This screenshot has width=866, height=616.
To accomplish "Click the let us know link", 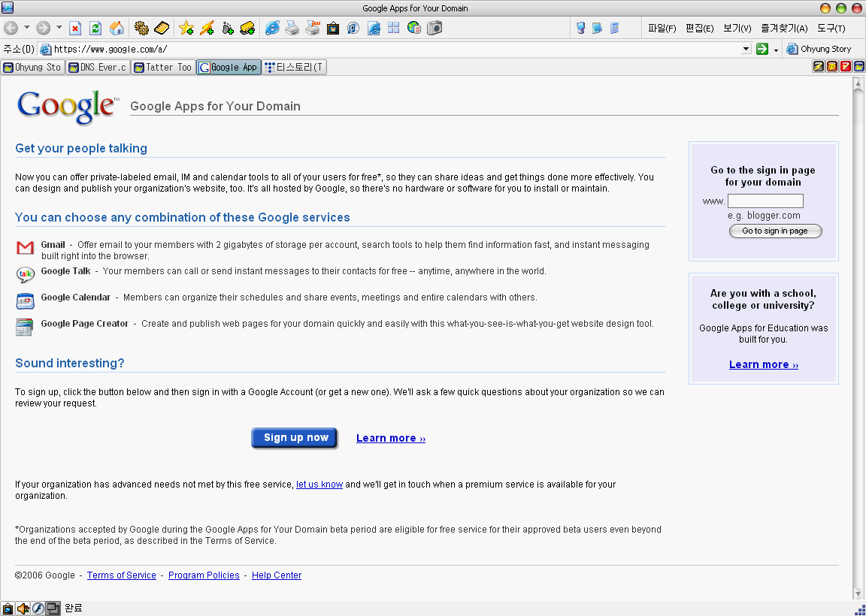I will tap(319, 485).
